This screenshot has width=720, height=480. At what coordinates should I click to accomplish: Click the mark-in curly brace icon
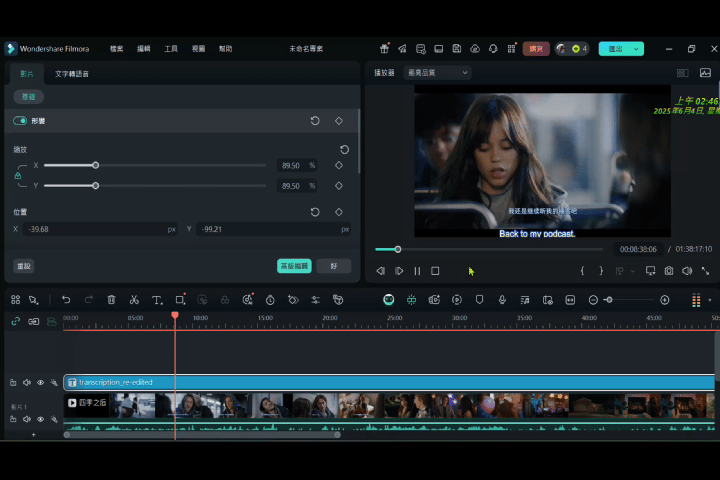582,271
